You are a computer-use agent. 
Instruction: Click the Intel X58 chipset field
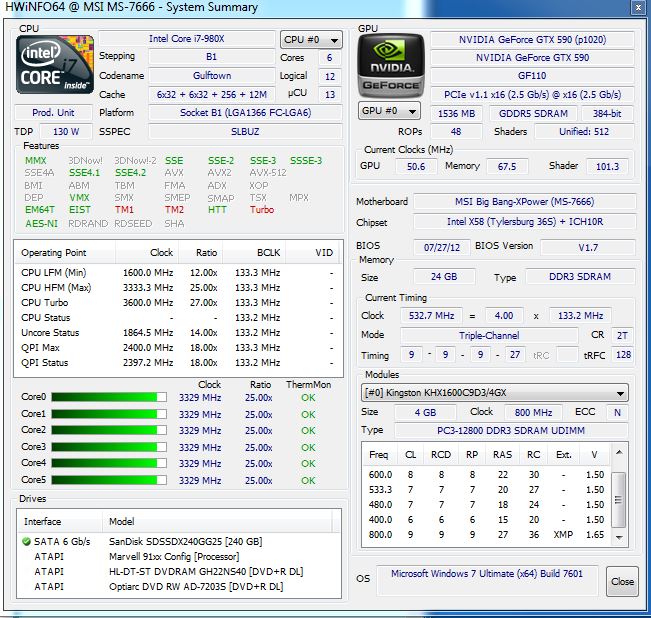coord(524,222)
